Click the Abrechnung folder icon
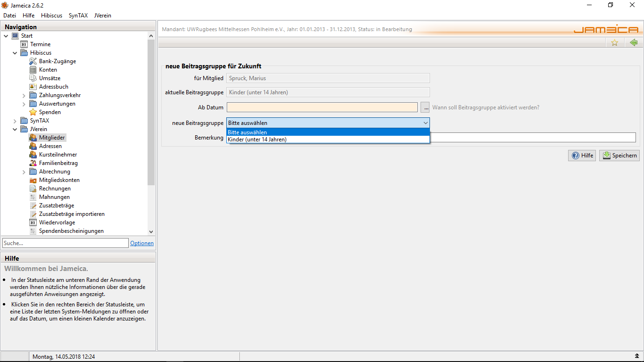This screenshot has height=362, width=644. pyautogui.click(x=33, y=172)
